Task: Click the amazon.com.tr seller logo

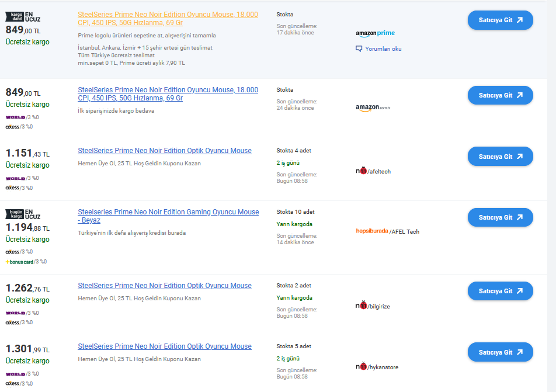Action: pyautogui.click(x=373, y=107)
